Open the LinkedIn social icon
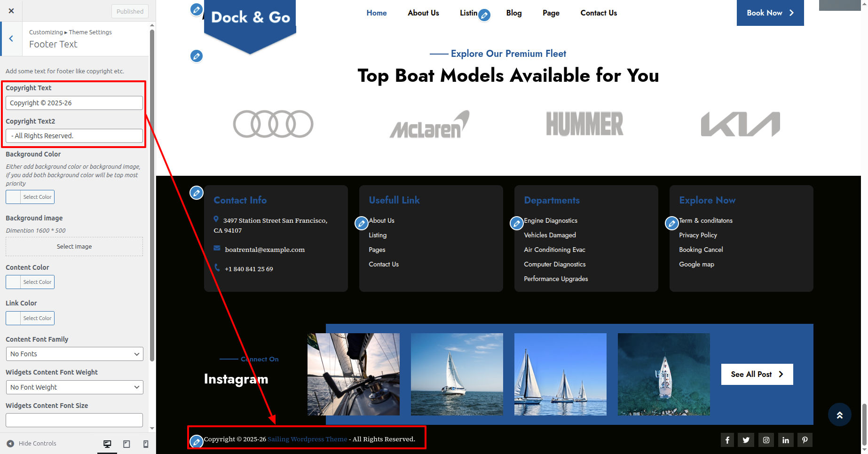Image resolution: width=868 pixels, height=454 pixels. pyautogui.click(x=786, y=440)
